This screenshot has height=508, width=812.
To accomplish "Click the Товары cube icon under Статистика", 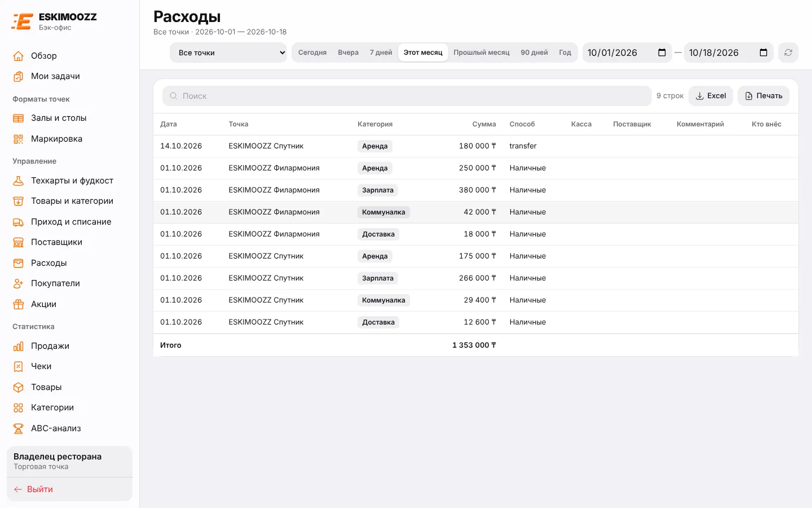I will pos(19,387).
